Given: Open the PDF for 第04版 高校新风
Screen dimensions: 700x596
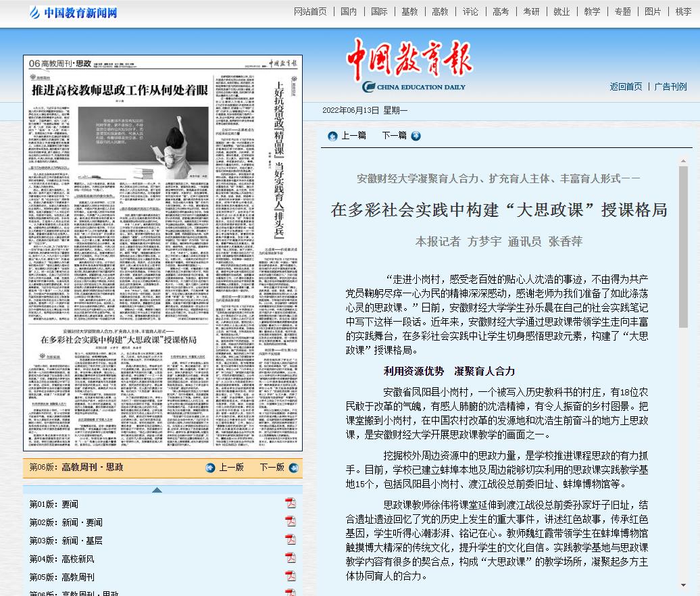Looking at the screenshot, I should (291, 557).
